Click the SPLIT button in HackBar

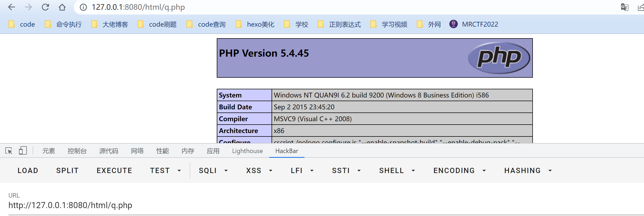pyautogui.click(x=67, y=170)
